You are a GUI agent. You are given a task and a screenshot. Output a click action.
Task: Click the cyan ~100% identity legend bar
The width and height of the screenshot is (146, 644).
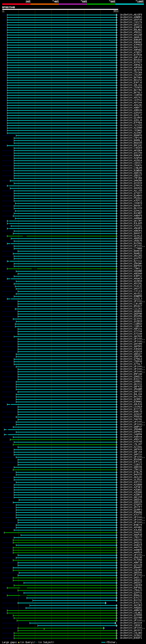tap(130, 4)
